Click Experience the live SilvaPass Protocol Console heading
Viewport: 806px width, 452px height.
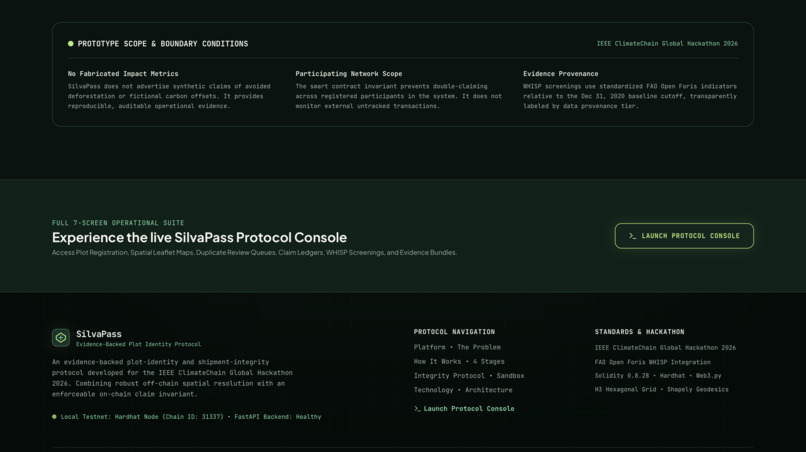coord(199,238)
